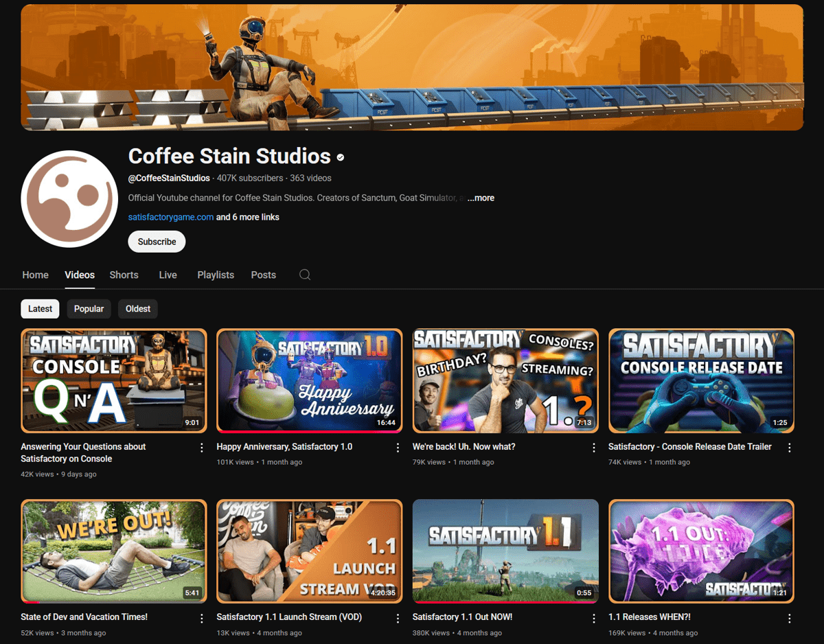Subscribe to Coffee Stain Studios channel
Image resolution: width=824 pixels, height=644 pixels.
(157, 242)
